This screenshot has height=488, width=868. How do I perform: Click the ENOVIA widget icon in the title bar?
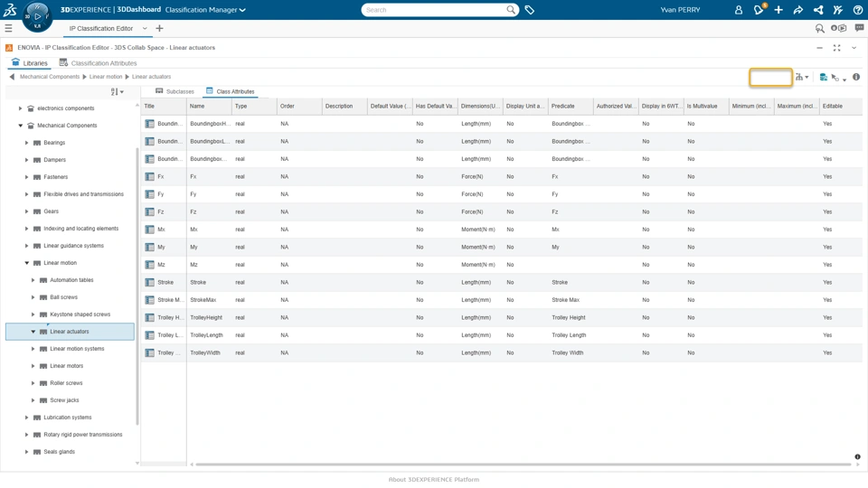coord(9,48)
